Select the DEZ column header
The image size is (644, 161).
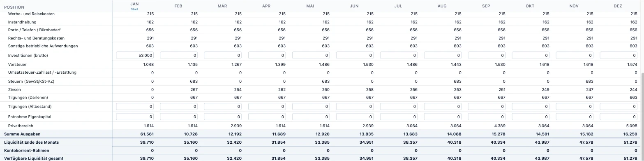click(x=618, y=6)
